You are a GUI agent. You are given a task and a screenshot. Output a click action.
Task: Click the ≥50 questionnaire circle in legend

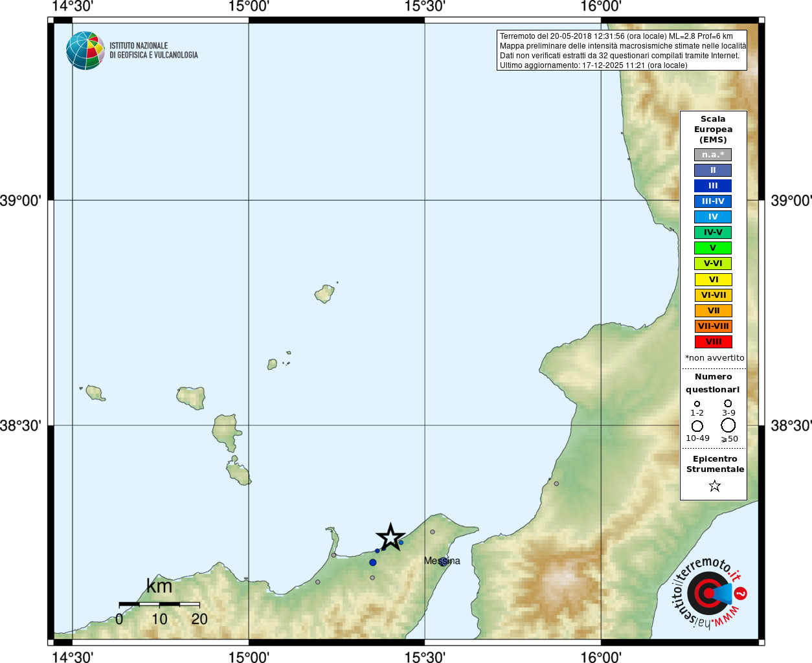pos(728,425)
